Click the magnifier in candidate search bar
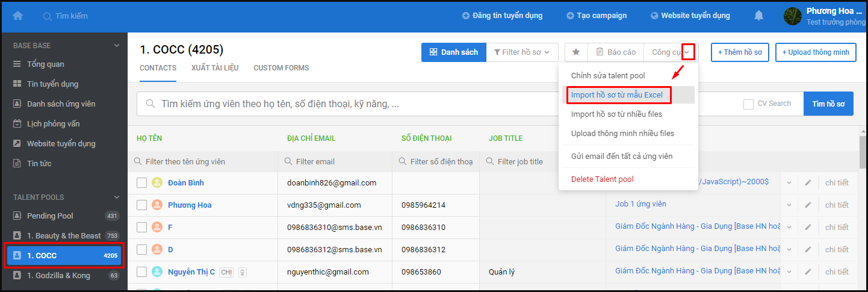 click(x=149, y=104)
